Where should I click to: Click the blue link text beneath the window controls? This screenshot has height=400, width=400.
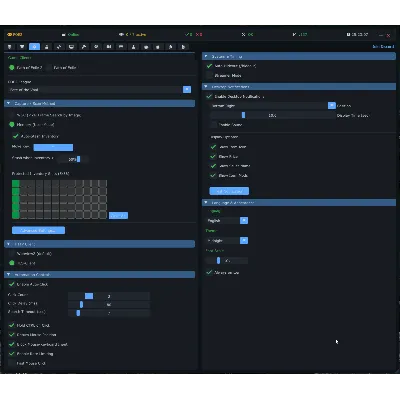pos(383,47)
